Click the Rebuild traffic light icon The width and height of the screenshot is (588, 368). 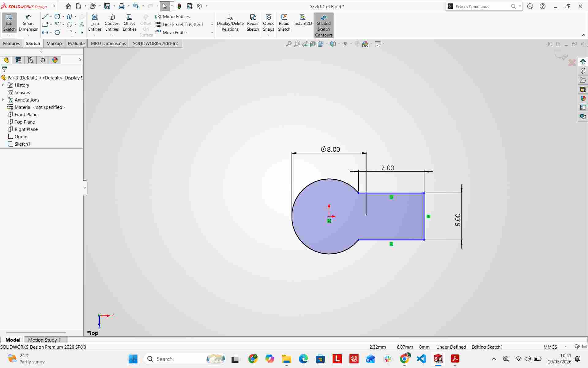point(179,6)
